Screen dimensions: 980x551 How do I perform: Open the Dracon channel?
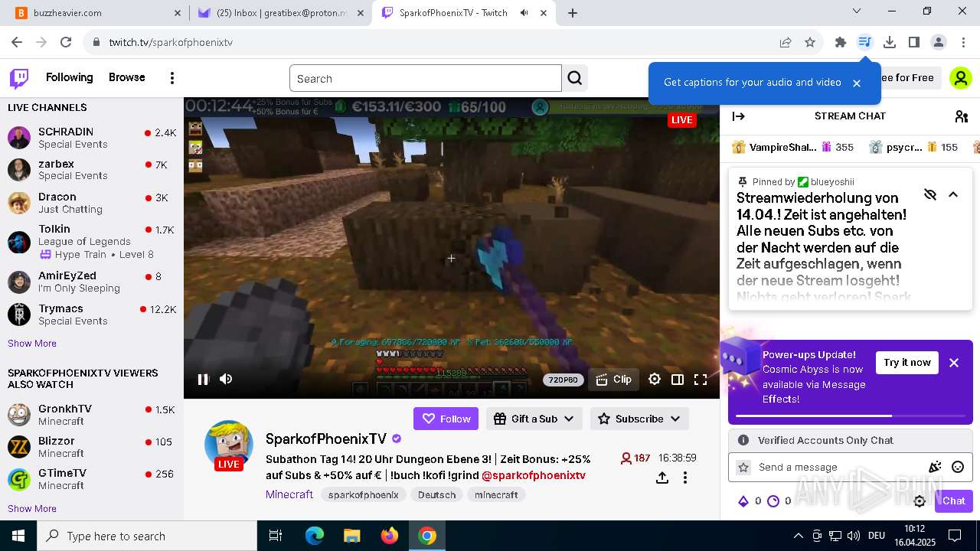click(92, 203)
